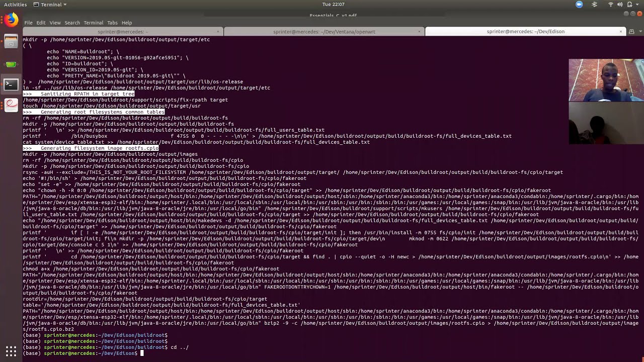Image resolution: width=644 pixels, height=362 pixels.
Task: Click the echo "ID=buildroot" line
Action: click(80, 64)
